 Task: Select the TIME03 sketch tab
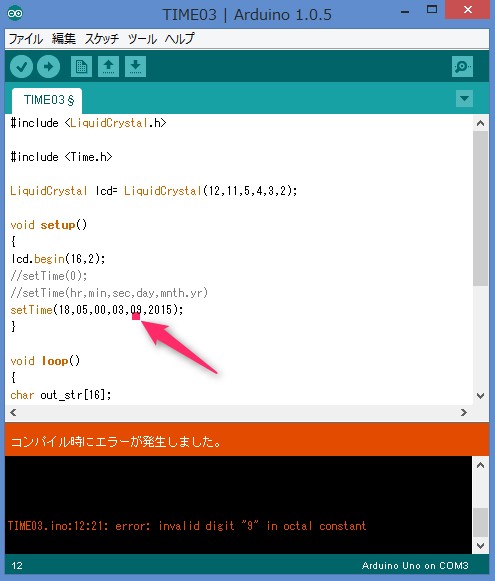47,101
